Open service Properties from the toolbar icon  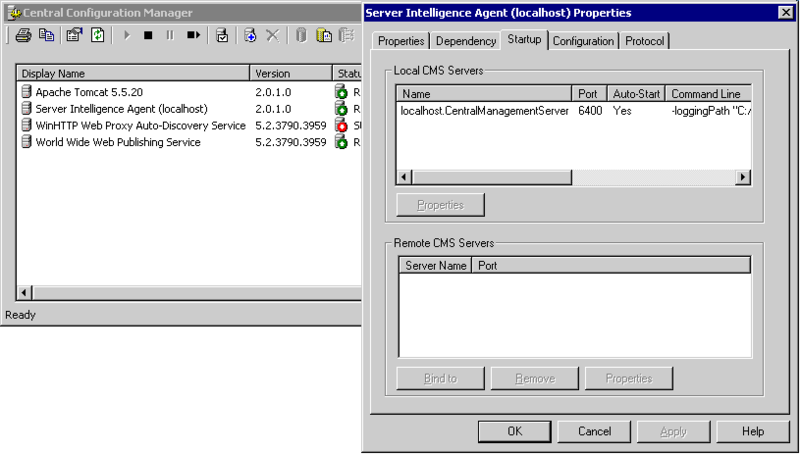click(74, 35)
